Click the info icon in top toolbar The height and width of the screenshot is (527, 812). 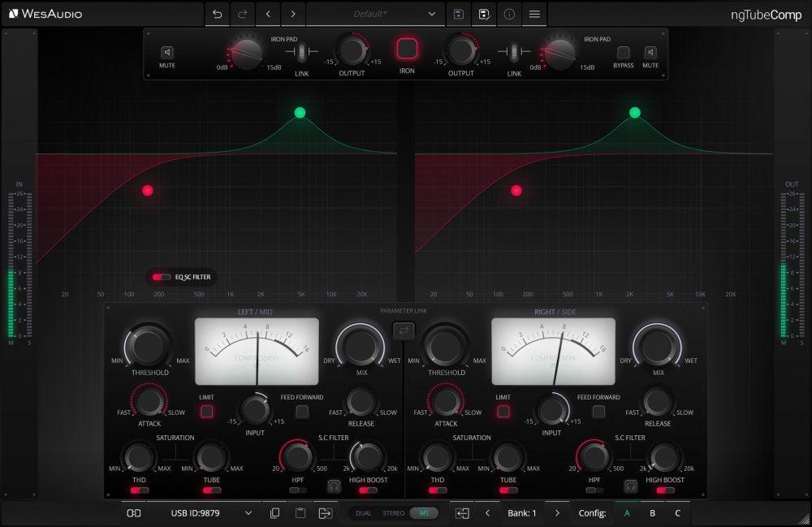509,14
